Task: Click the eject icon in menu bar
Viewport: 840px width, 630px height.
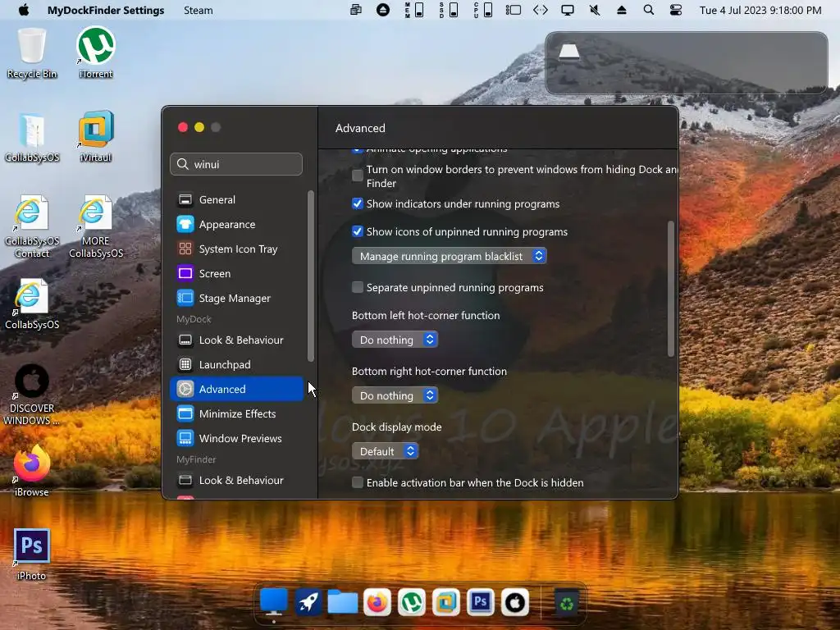Action: point(622,10)
